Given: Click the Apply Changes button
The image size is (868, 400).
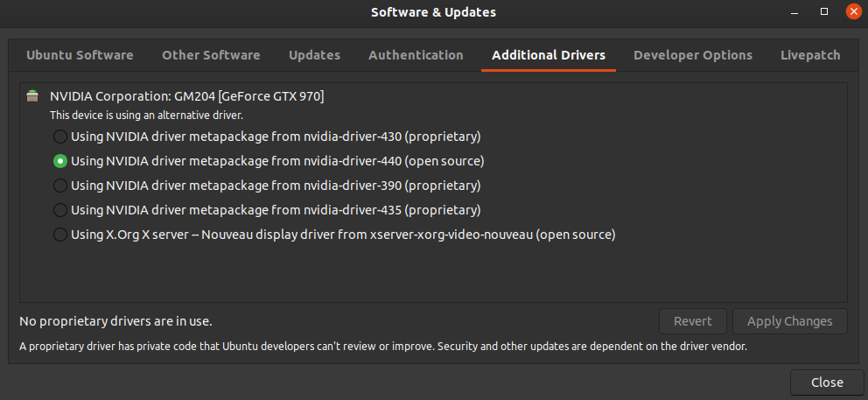Looking at the screenshot, I should pyautogui.click(x=790, y=321).
